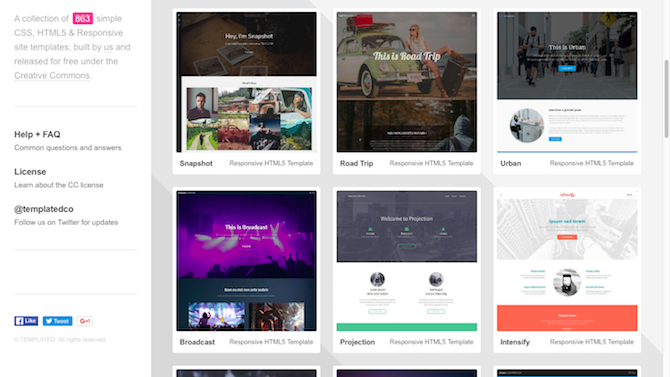Open the Road Trip template preview
The width and height of the screenshot is (670, 377).
pos(407,82)
